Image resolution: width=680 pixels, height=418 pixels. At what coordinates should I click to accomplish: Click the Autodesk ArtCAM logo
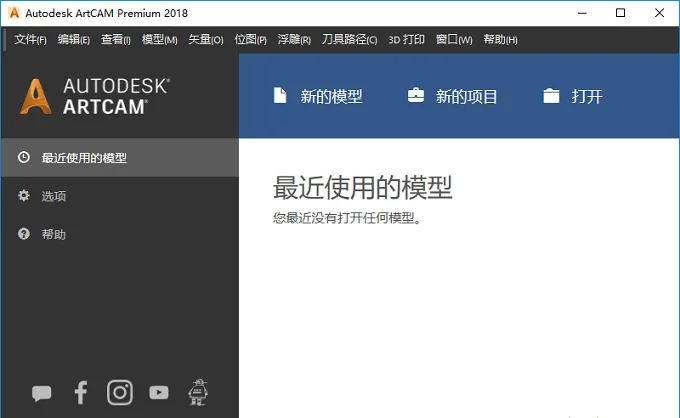coord(95,96)
